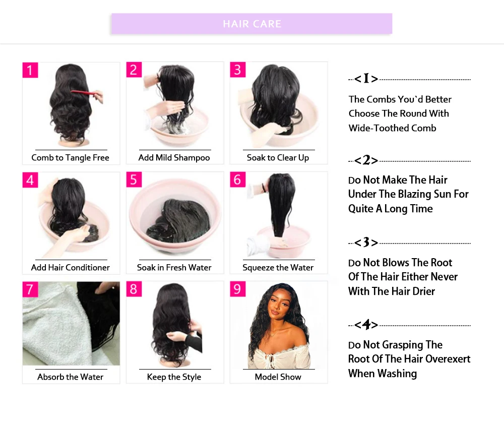This screenshot has width=504, height=426.
Task: Open the Model Show photo
Action: click(x=278, y=325)
